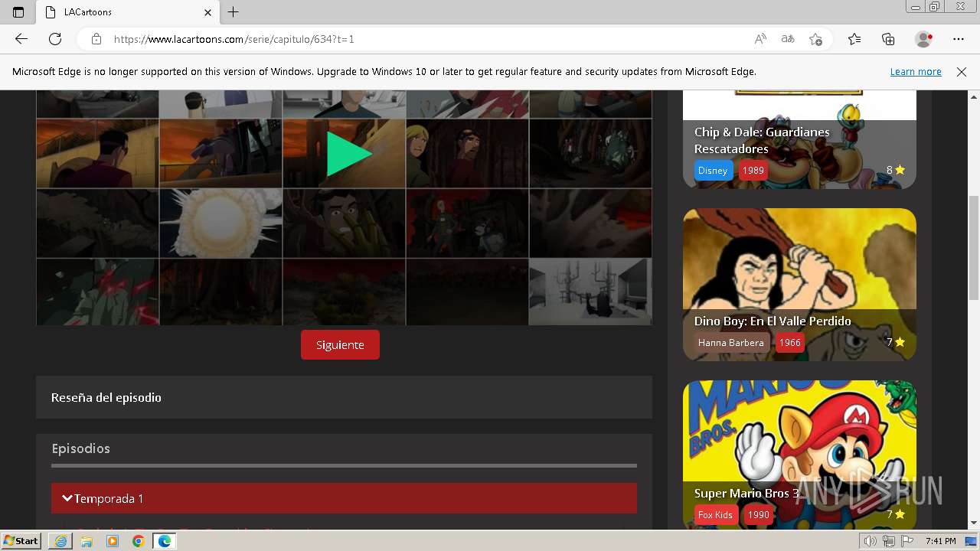Click the system clock 7:41 PM

pyautogui.click(x=940, y=541)
